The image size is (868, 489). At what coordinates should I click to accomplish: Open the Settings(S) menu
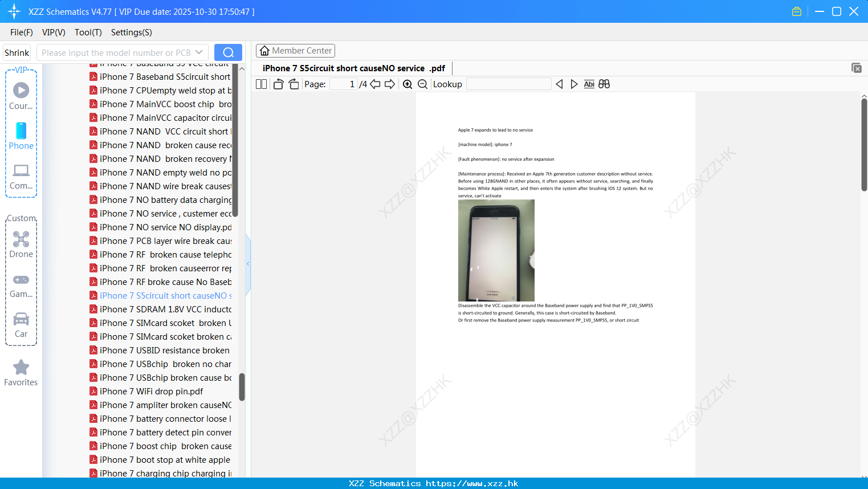point(132,32)
